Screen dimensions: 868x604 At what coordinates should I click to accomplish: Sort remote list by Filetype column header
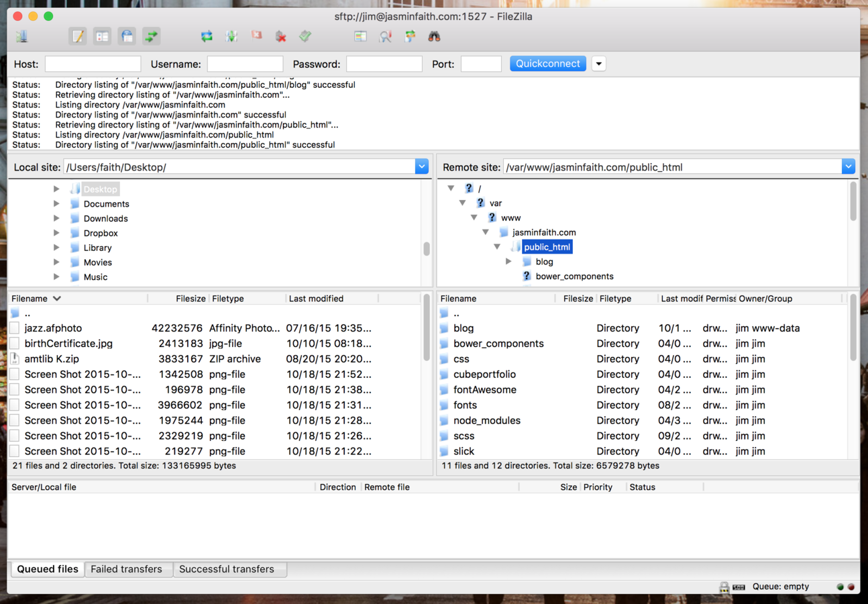point(627,299)
